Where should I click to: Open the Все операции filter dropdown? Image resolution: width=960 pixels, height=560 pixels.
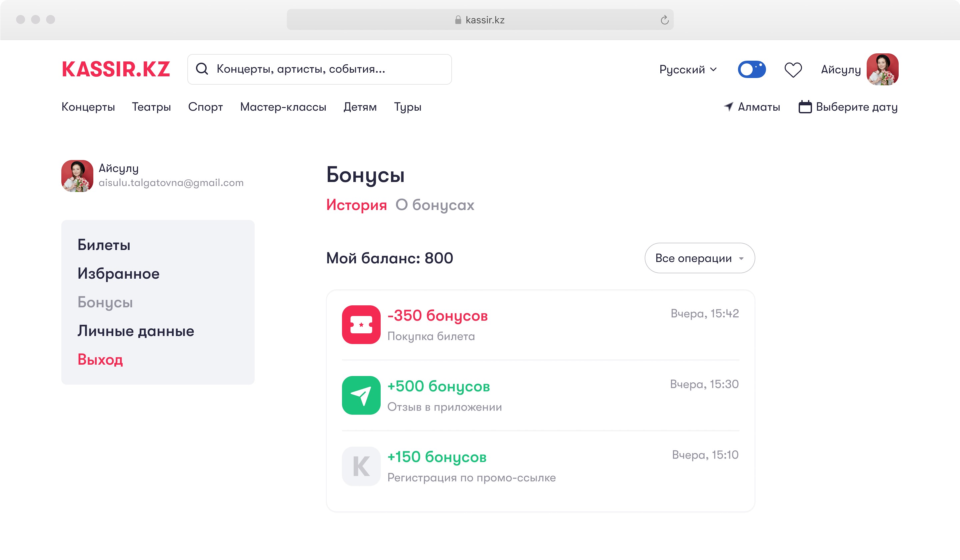699,258
